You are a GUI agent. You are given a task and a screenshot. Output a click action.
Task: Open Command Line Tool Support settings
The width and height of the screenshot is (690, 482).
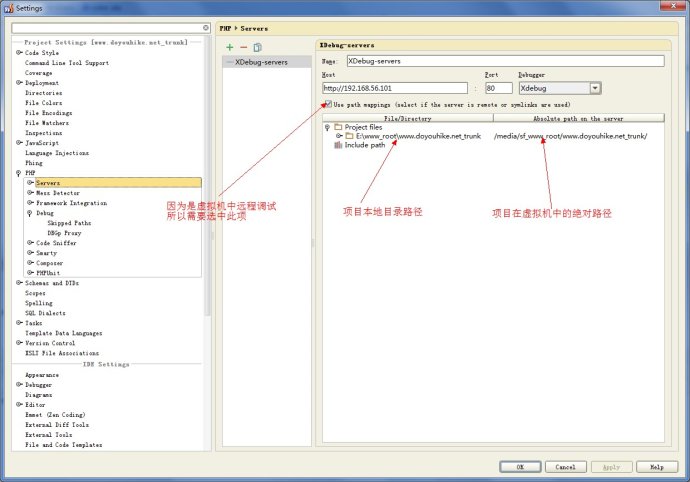[67, 63]
